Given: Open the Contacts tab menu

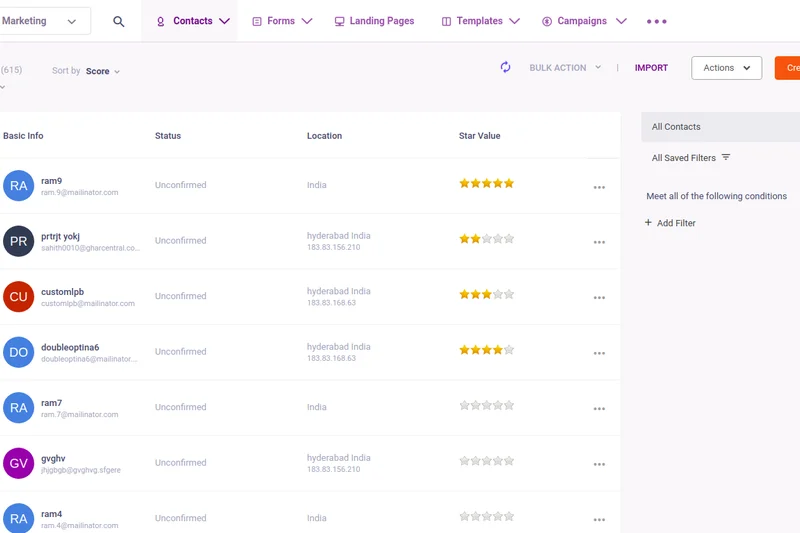Looking at the screenshot, I should [x=193, y=21].
